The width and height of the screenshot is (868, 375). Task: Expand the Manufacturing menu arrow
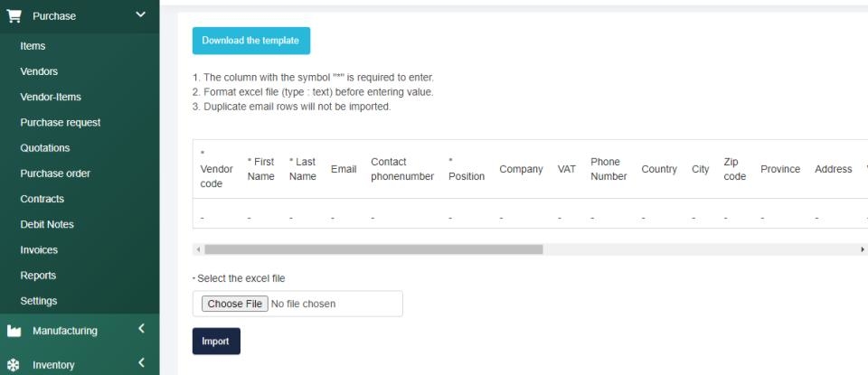[x=141, y=330]
